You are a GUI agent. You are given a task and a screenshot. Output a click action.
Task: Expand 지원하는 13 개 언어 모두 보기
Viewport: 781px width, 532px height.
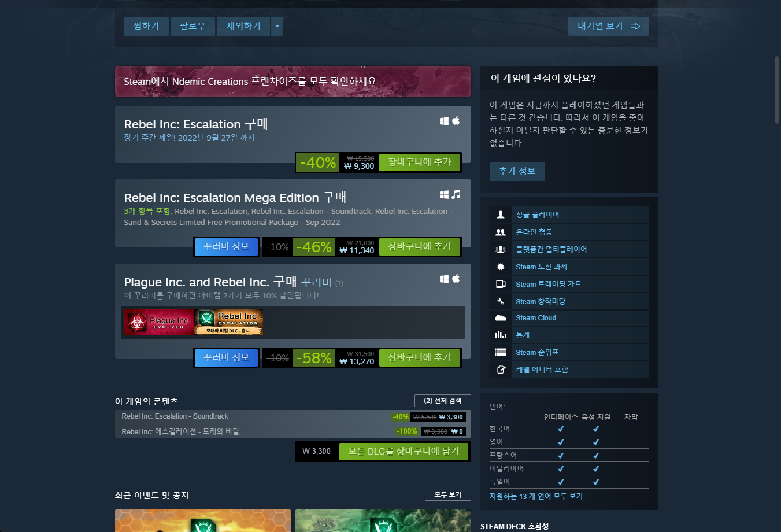tap(536, 496)
